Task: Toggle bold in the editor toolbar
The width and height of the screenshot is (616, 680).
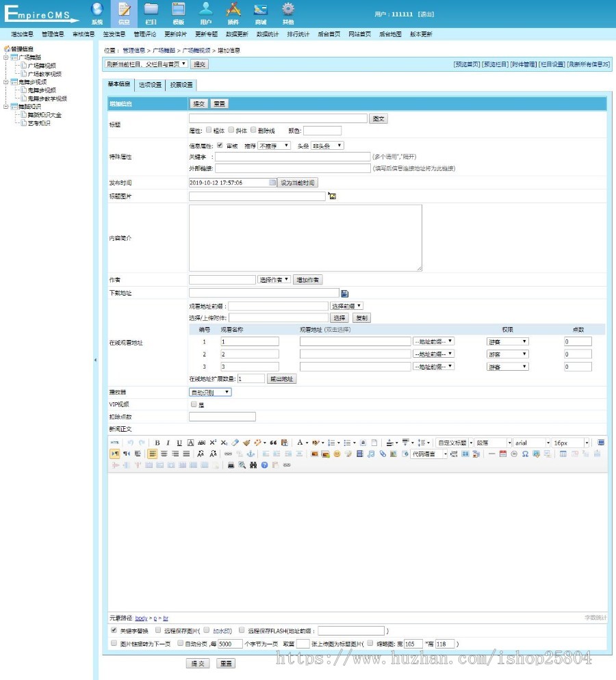Action: pos(157,443)
